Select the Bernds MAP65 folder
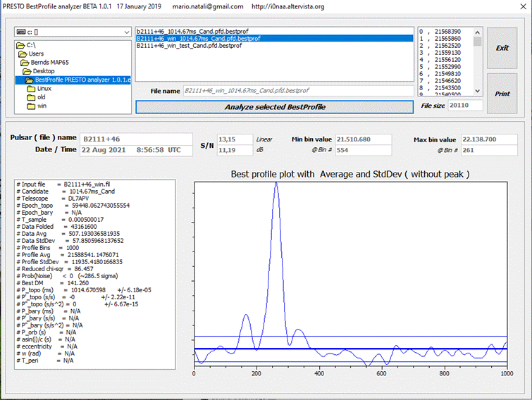 [44, 63]
